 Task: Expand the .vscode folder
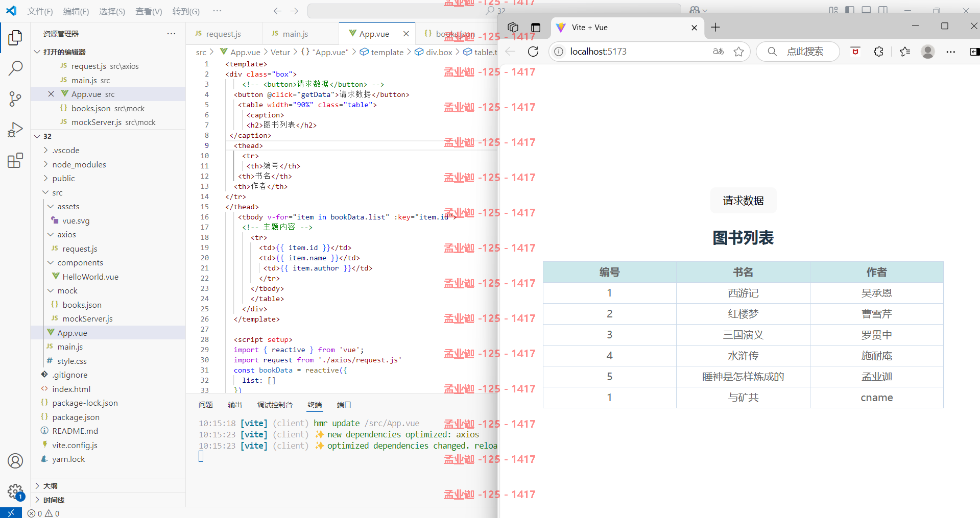tap(66, 150)
